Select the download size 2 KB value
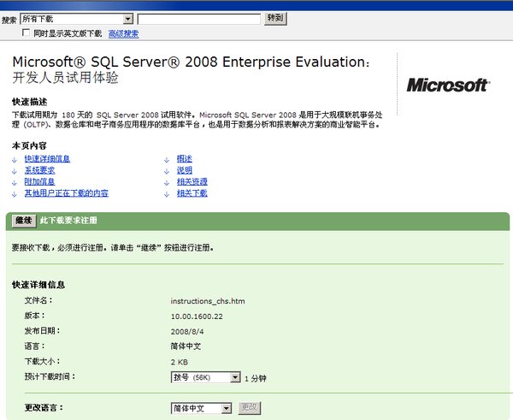 180,362
